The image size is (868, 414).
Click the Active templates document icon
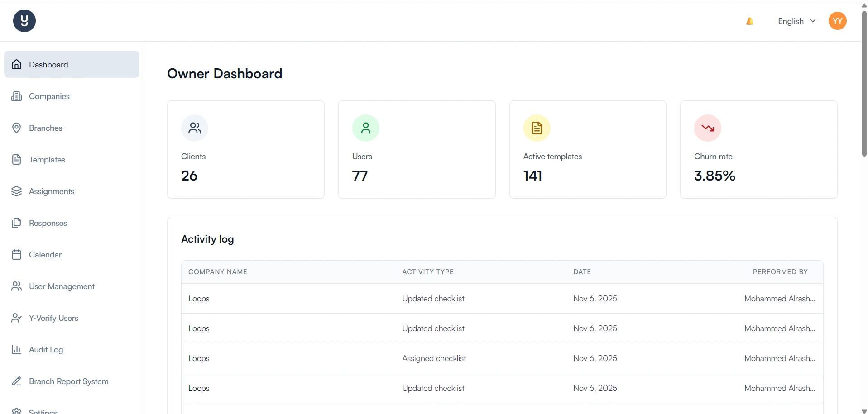click(x=537, y=128)
